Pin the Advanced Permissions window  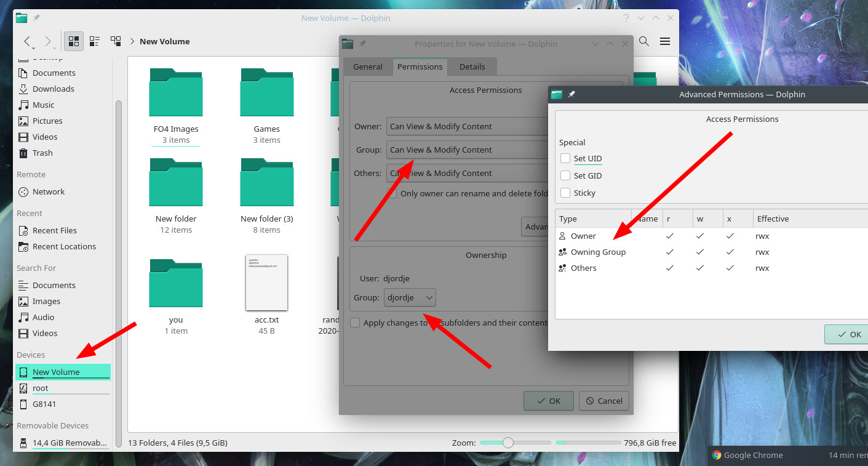[x=571, y=94]
